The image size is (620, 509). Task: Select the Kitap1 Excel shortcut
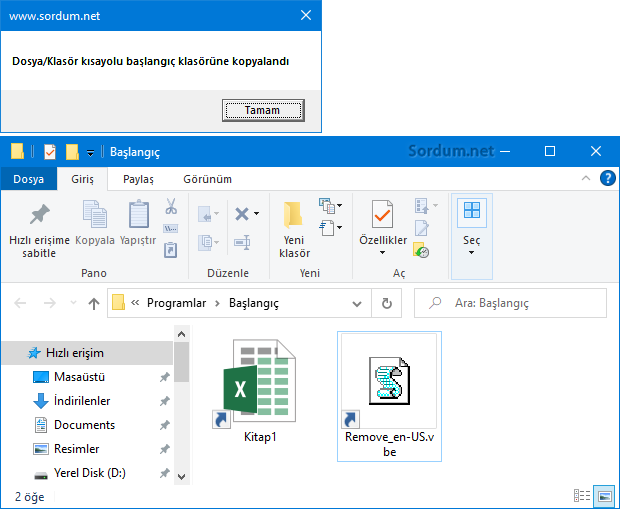(x=259, y=391)
